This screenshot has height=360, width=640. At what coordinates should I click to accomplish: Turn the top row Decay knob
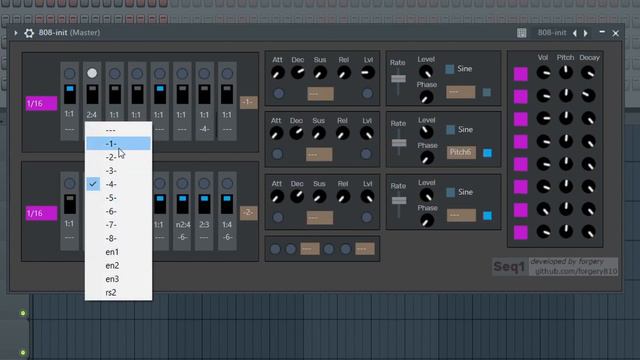click(588, 73)
